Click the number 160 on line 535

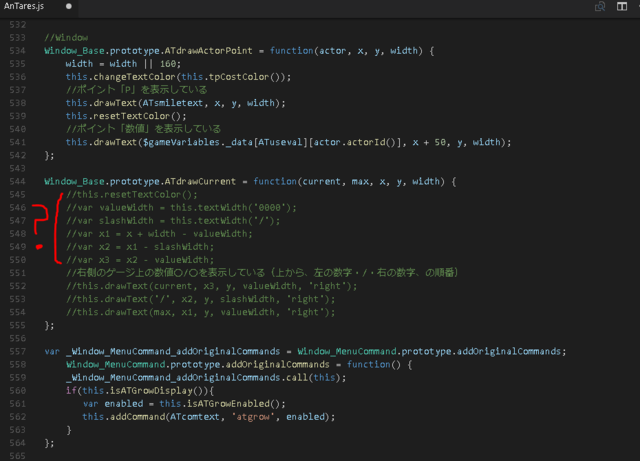(168, 64)
